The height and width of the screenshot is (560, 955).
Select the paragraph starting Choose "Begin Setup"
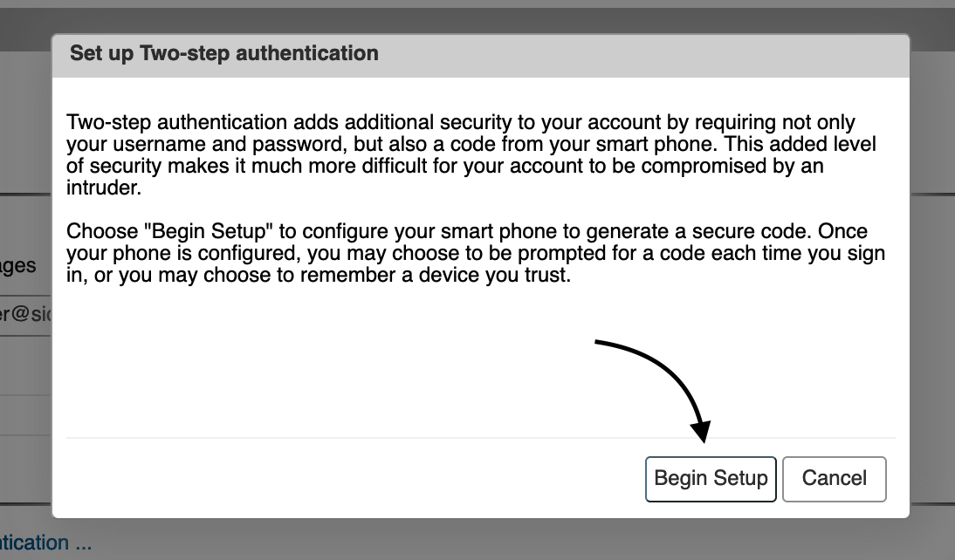tap(476, 253)
